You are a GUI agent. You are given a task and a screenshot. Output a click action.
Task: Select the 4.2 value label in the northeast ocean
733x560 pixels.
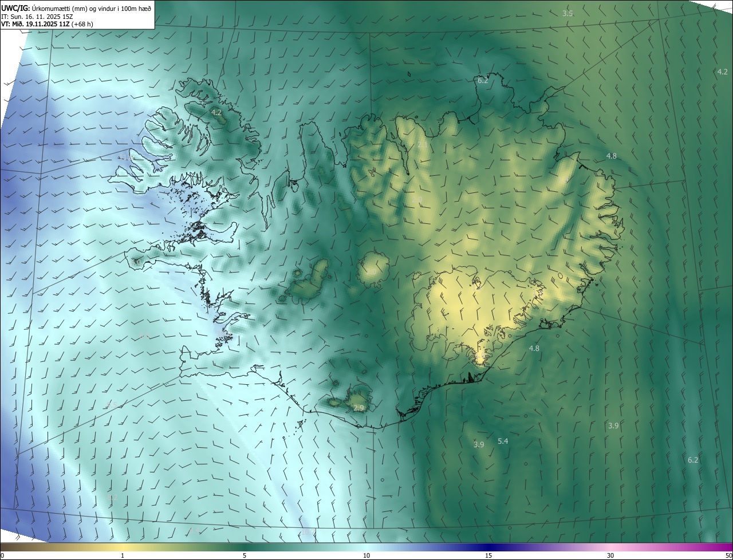722,72
